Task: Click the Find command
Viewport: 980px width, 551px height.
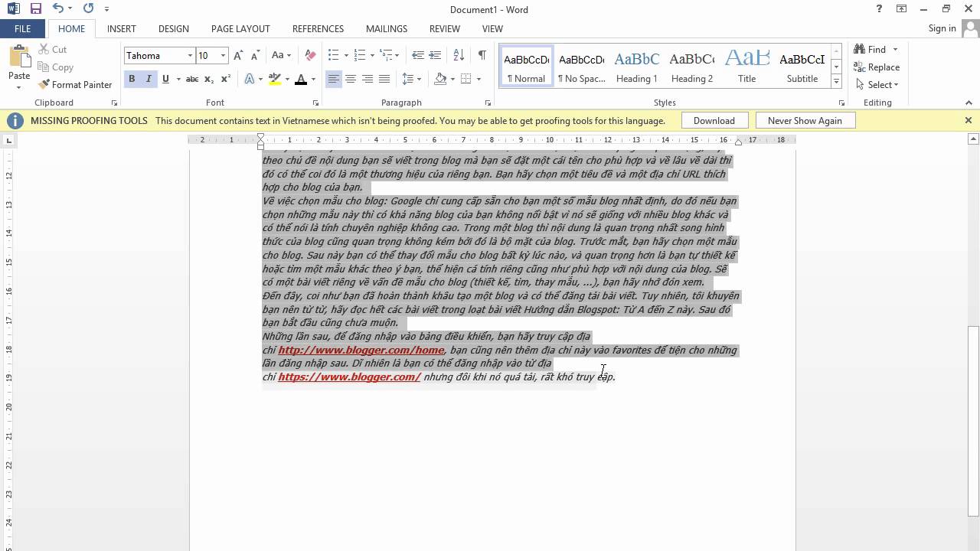Action: point(871,49)
